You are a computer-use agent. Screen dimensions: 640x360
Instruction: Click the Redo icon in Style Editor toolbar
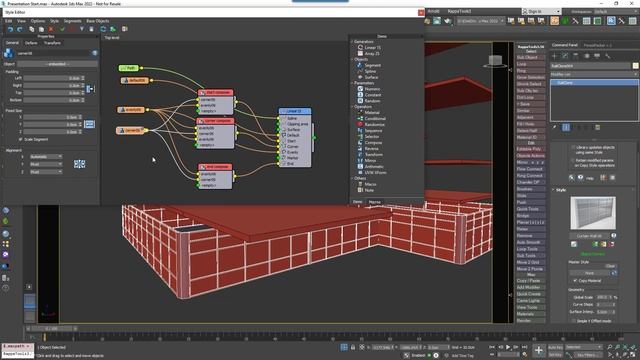pyautogui.click(x=19, y=29)
